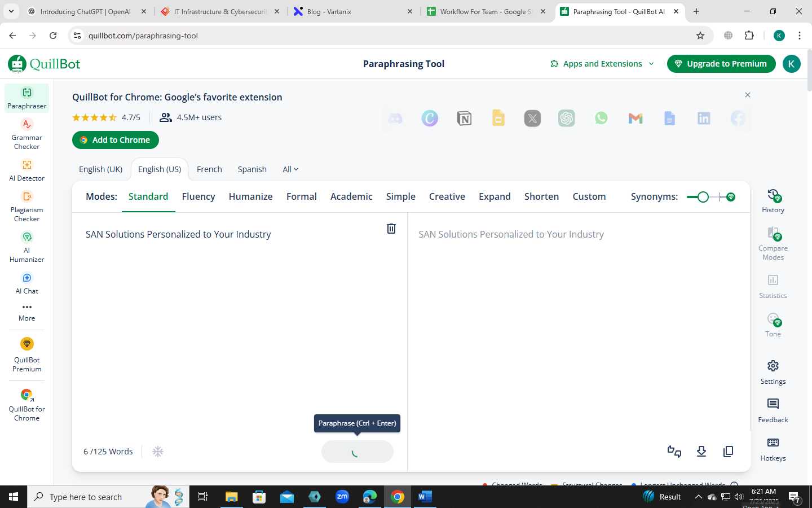Screen dimensions: 812x508
Task: Click the Synonyms slider handle
Action: click(703, 197)
